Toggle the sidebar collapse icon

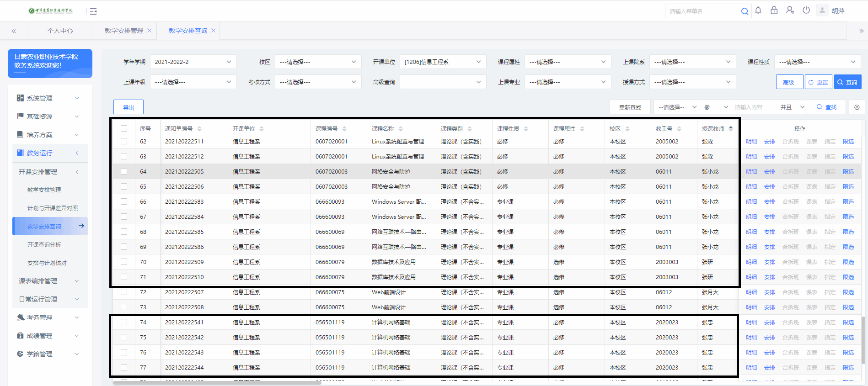(x=93, y=11)
